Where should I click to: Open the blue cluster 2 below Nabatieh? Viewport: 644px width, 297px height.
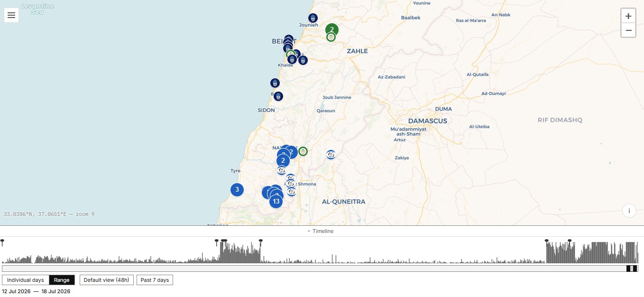pyautogui.click(x=283, y=161)
